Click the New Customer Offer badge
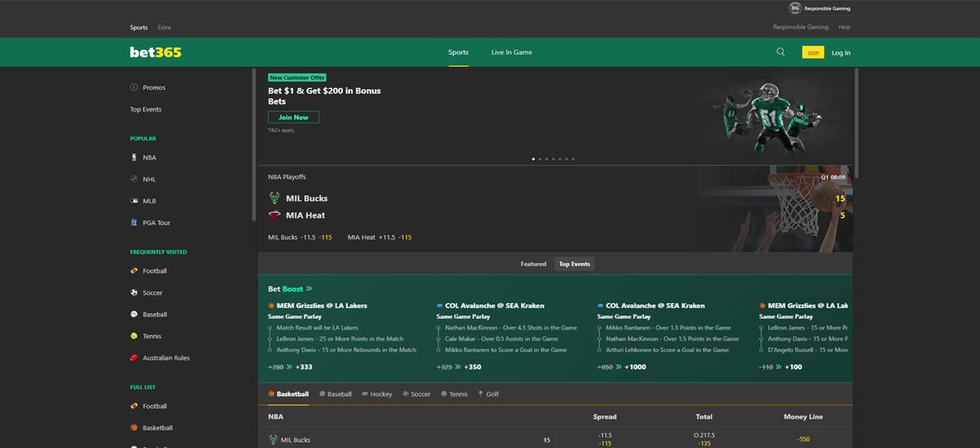The image size is (980, 448). (298, 78)
